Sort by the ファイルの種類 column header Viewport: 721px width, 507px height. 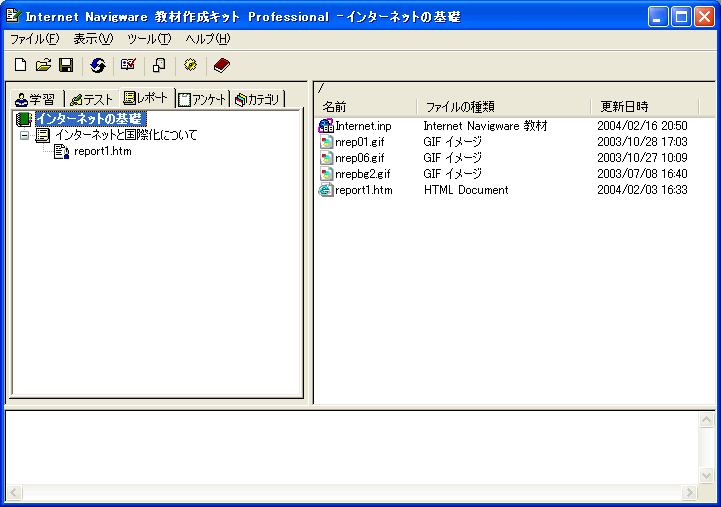tap(504, 107)
